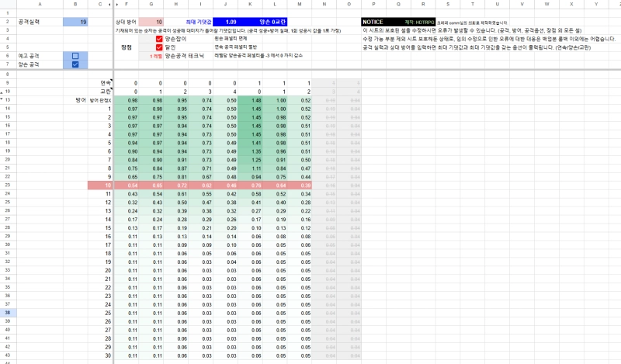621x364 pixels.
Task: Click the highlighted row 38 header
Action: coord(8,313)
